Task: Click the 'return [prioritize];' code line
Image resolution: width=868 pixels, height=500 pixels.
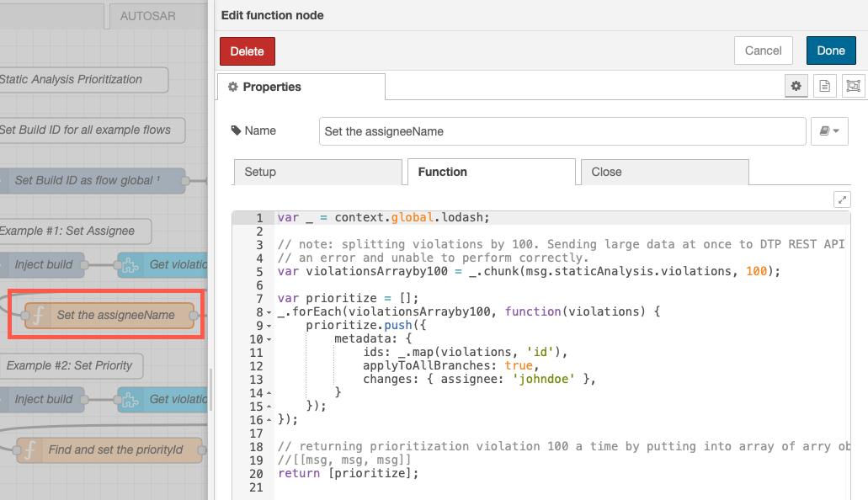Action: click(349, 473)
